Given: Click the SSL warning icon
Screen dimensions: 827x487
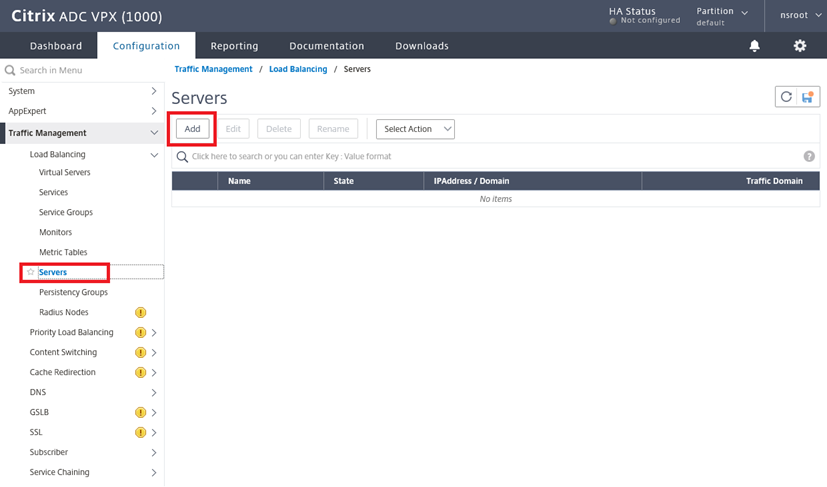Looking at the screenshot, I should pos(140,433).
